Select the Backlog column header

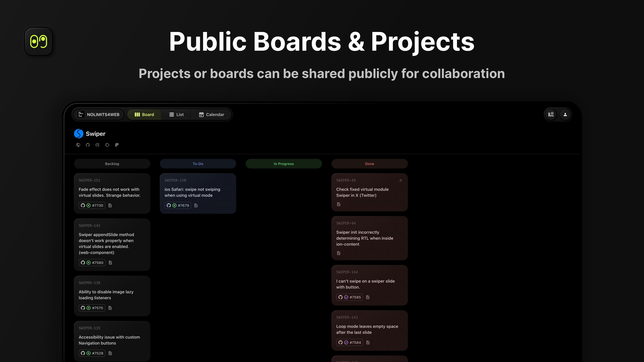[112, 164]
